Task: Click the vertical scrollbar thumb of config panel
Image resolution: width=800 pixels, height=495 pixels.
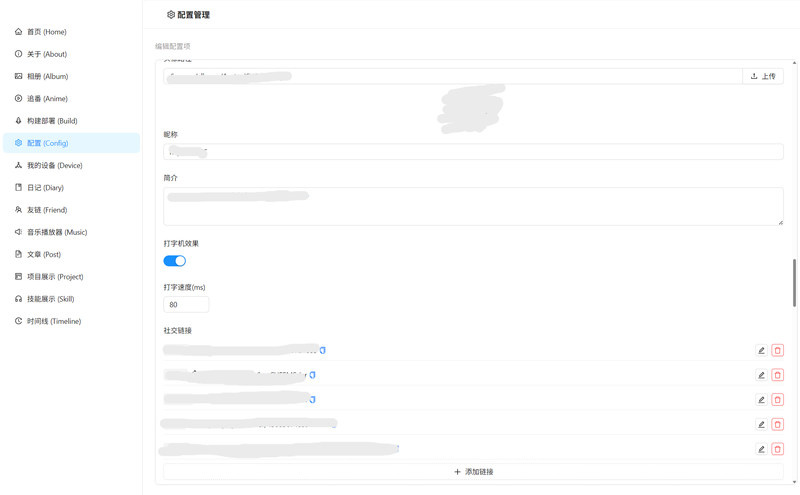Action: pos(794,283)
